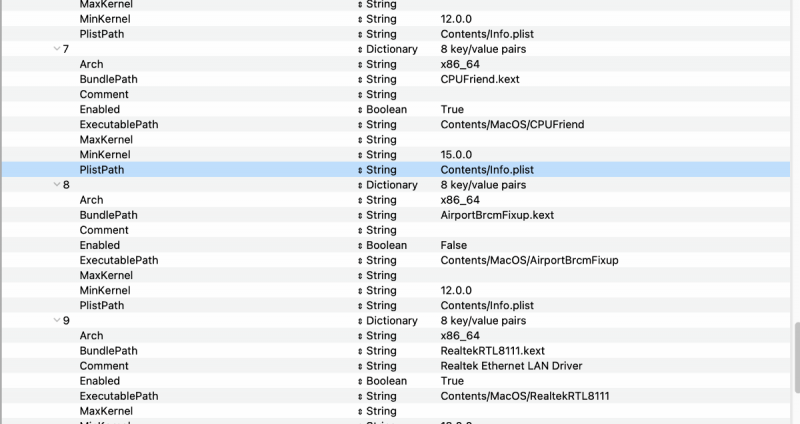The image size is (800, 424).
Task: Click the MinKernel key in the 15.0.0 row
Action: [105, 155]
